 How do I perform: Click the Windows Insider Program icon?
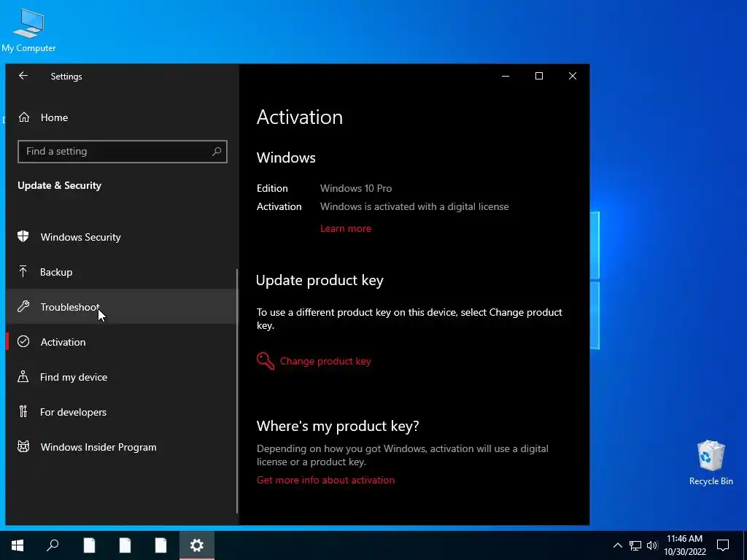[x=23, y=446]
